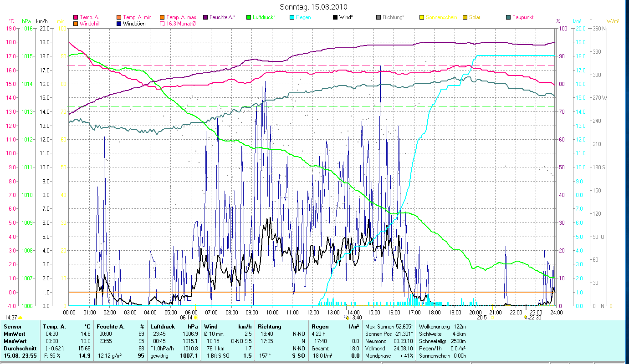This screenshot has width=629, height=364.
Task: Click the solar noon marker at 13:40
Action: coord(347,318)
